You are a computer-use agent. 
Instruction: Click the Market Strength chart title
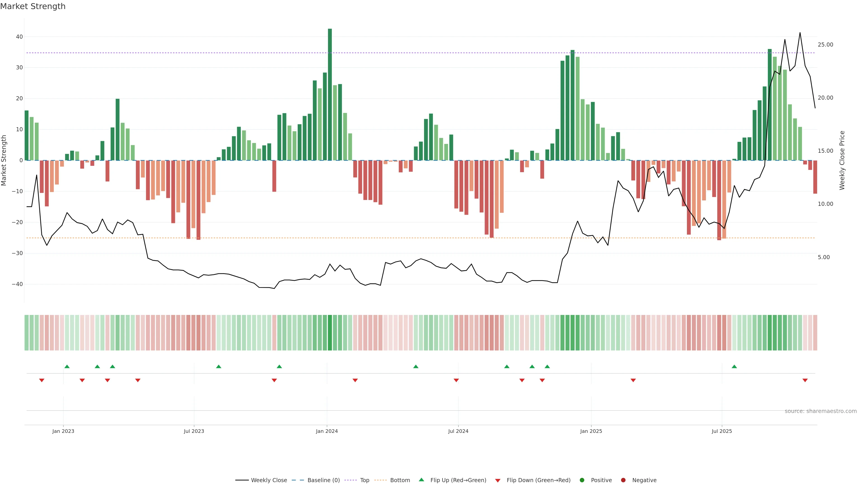tap(33, 6)
